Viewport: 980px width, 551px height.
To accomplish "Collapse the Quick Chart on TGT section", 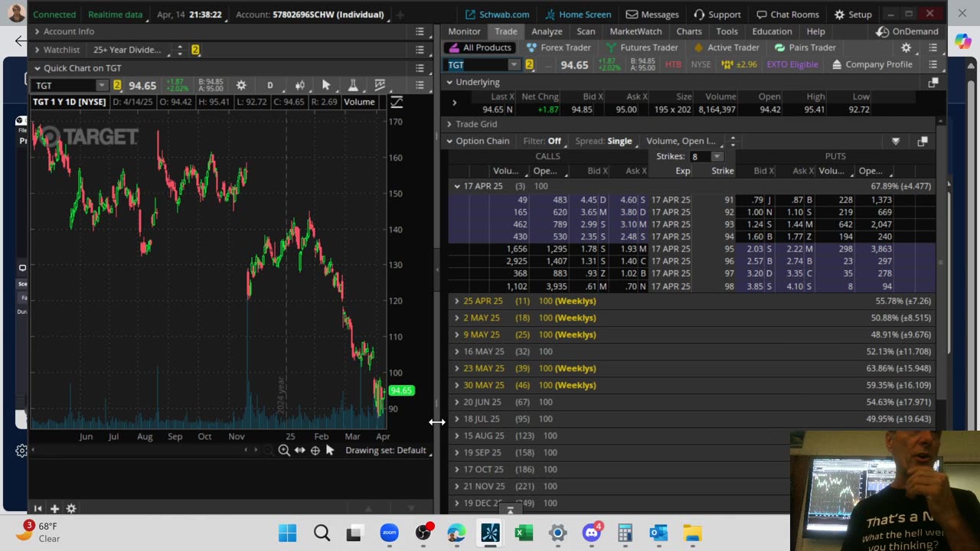I will [37, 68].
